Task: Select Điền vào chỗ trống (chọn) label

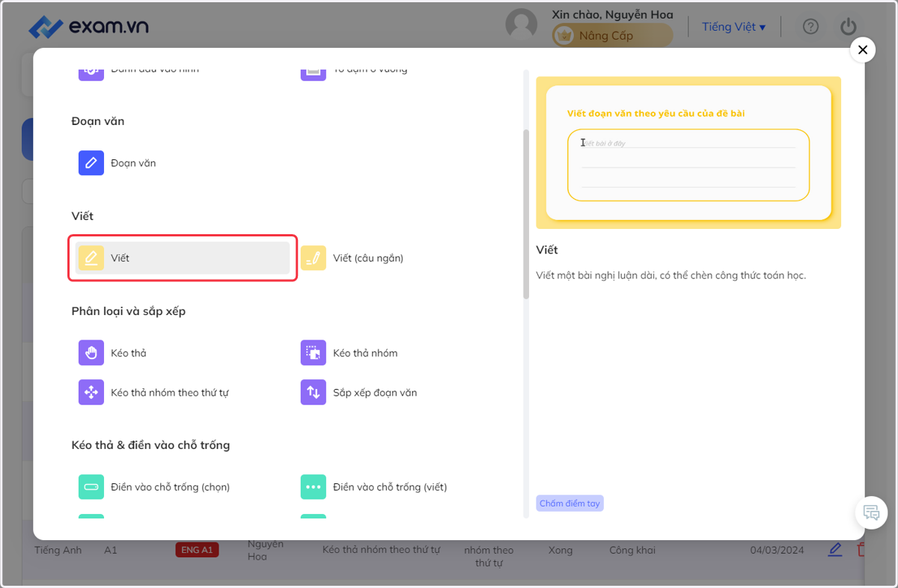Action: 170,487
